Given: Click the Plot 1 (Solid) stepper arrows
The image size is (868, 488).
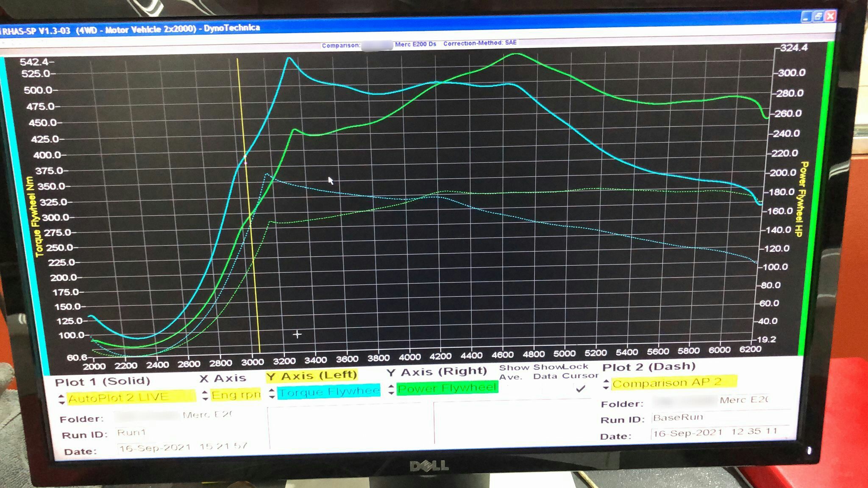Looking at the screenshot, I should tap(61, 399).
